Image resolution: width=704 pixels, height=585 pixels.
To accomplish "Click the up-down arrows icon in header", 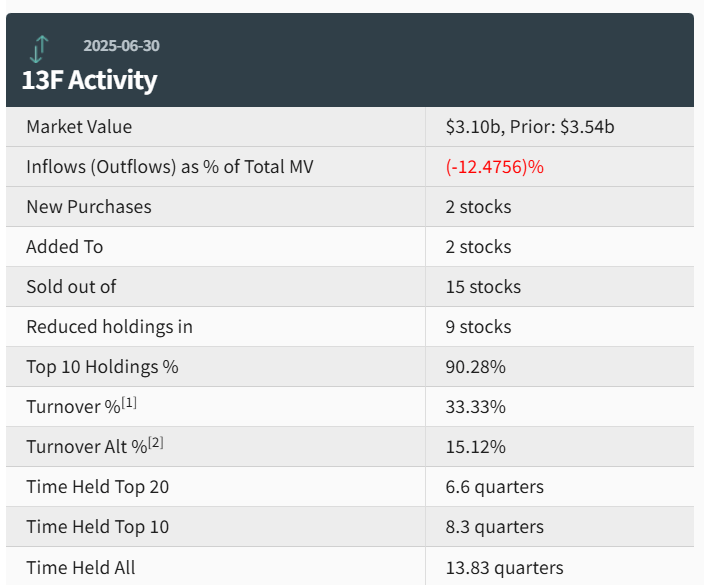I will (40, 48).
